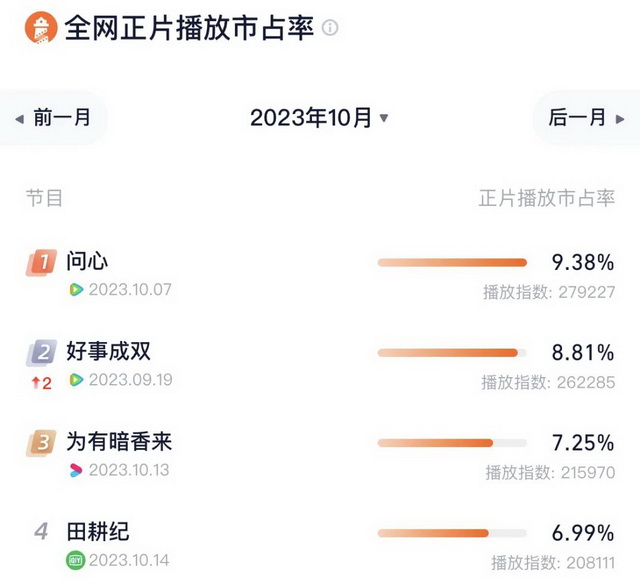Click the 节目 column header
Image resolution: width=640 pixels, height=584 pixels.
[44, 198]
